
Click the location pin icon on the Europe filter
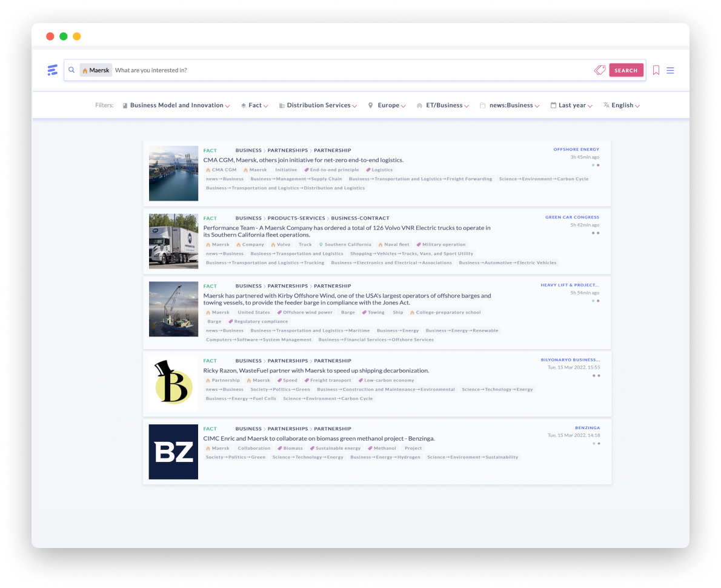click(371, 105)
